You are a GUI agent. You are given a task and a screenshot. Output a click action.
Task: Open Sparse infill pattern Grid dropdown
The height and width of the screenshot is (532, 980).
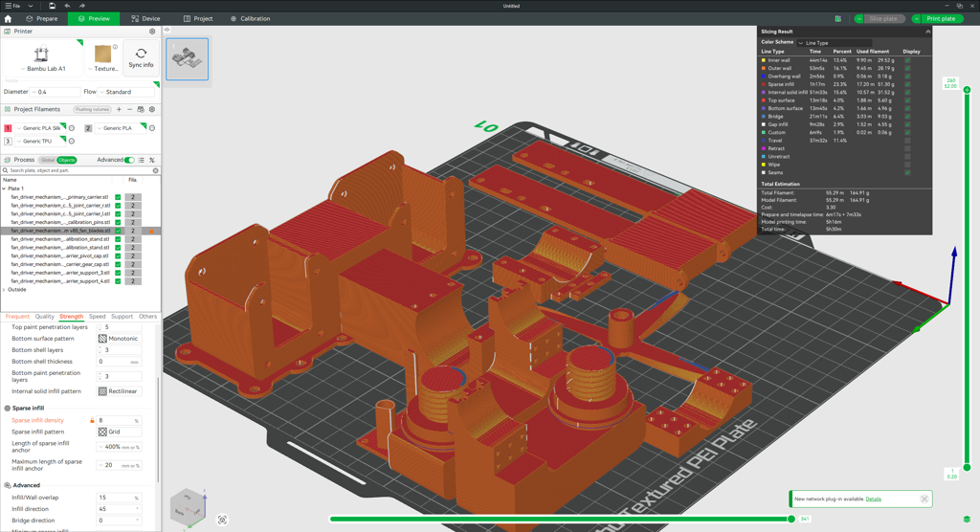[120, 432]
